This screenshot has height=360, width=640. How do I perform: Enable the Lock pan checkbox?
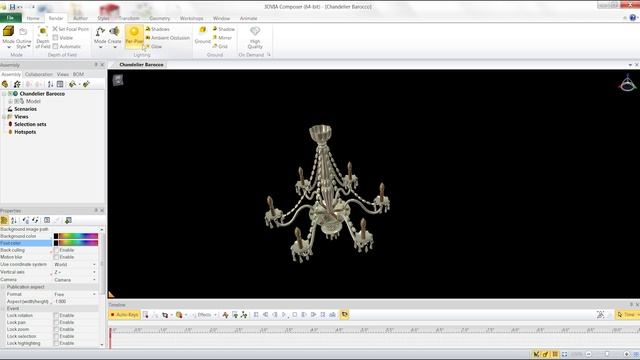56,322
